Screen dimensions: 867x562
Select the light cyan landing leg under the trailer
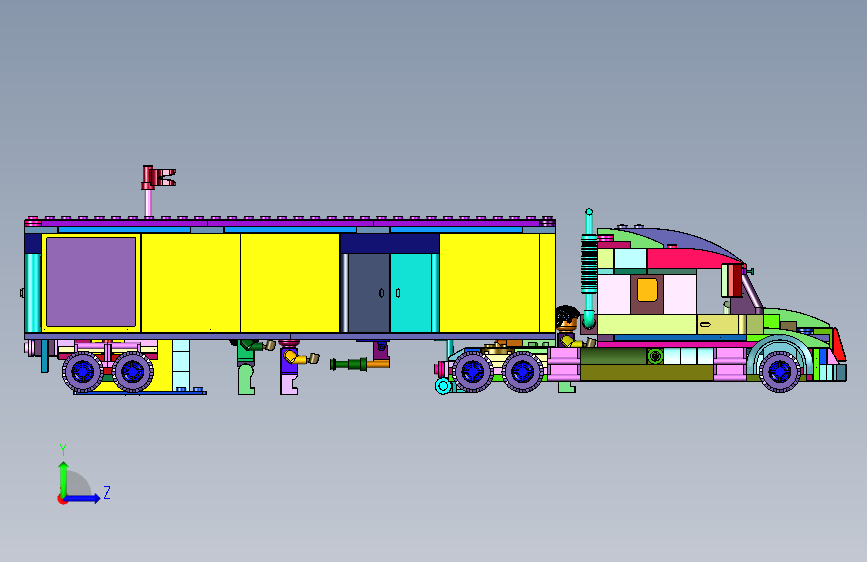pos(181,365)
